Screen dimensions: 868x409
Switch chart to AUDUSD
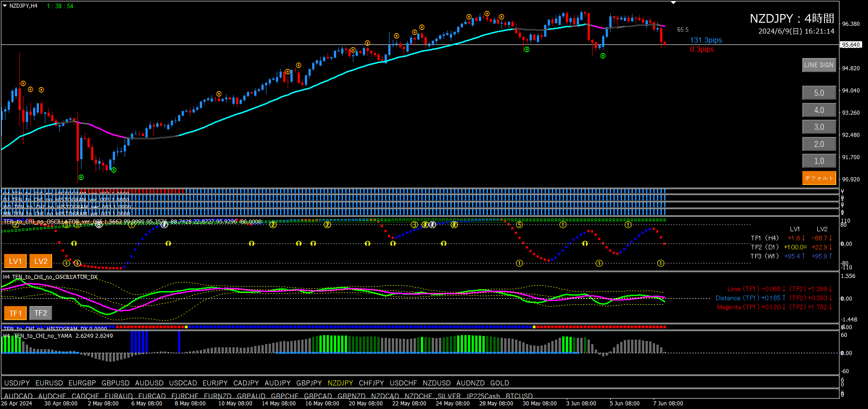tap(149, 383)
